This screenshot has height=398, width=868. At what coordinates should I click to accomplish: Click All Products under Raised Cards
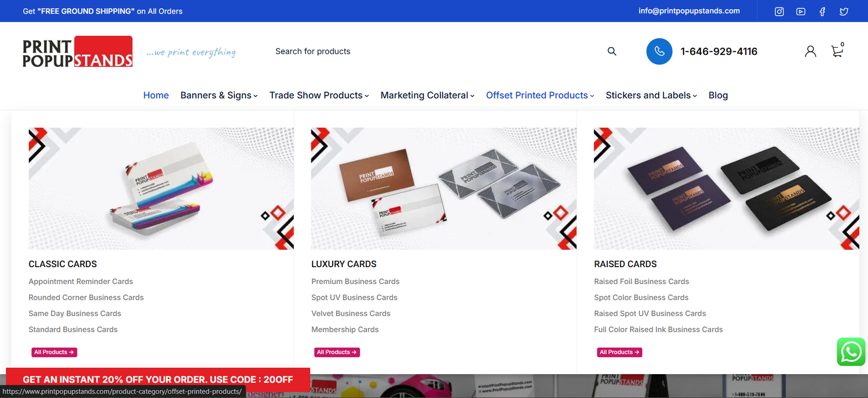click(620, 352)
